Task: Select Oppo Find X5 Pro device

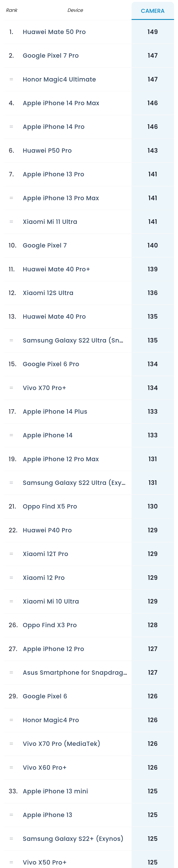Action: 50,506
